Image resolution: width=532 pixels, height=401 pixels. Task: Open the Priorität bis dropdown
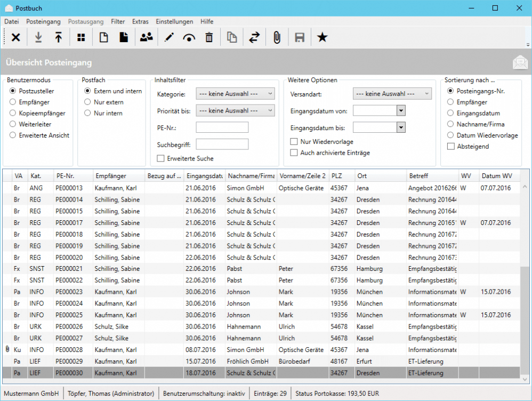pyautogui.click(x=235, y=111)
